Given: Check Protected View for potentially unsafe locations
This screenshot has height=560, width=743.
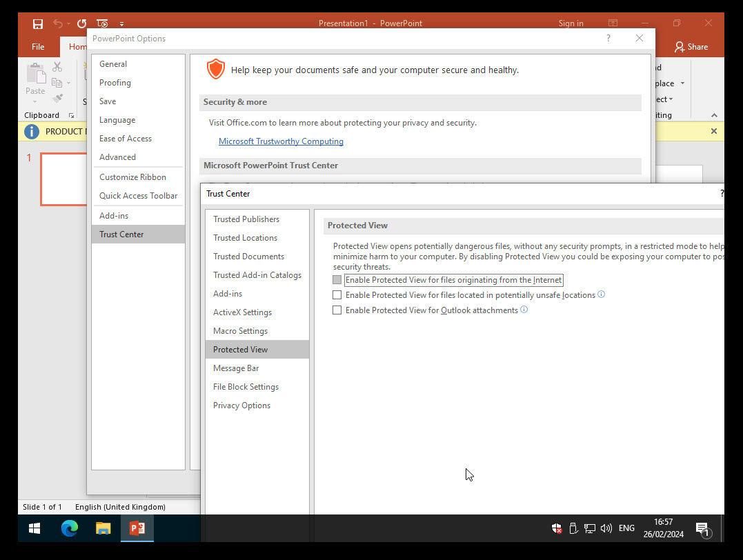Looking at the screenshot, I should click(x=337, y=294).
